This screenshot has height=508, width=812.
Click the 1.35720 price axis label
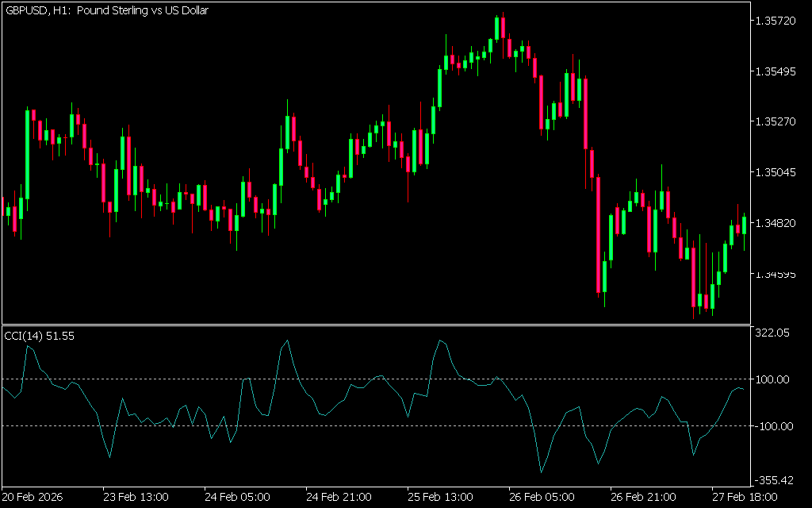coord(776,21)
